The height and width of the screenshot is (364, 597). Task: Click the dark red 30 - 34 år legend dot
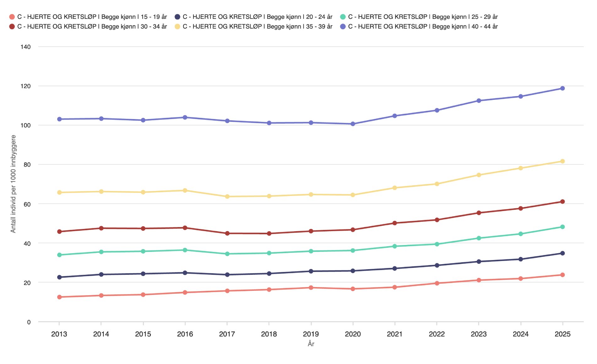pos(12,27)
